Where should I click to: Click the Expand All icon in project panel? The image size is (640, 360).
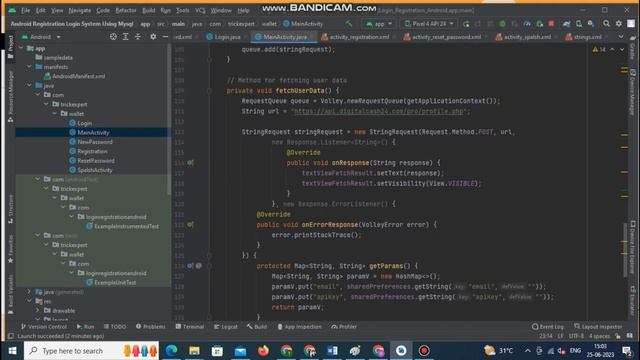tap(126, 37)
